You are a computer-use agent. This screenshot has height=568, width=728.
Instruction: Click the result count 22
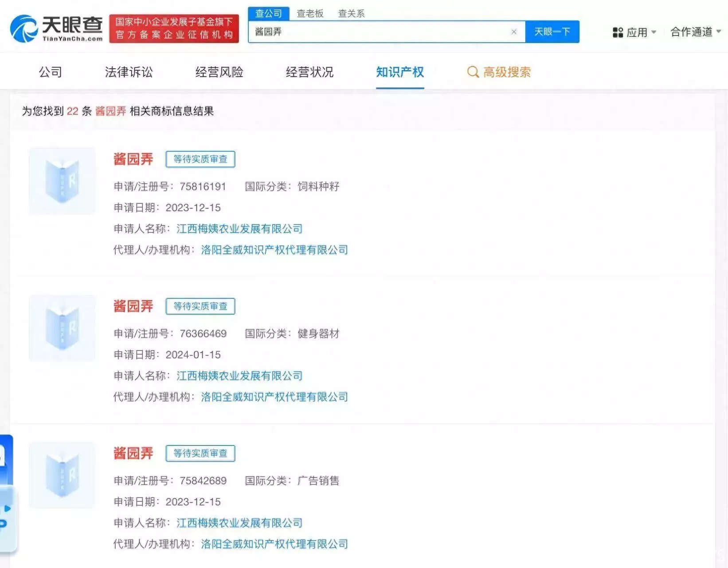pos(72,111)
